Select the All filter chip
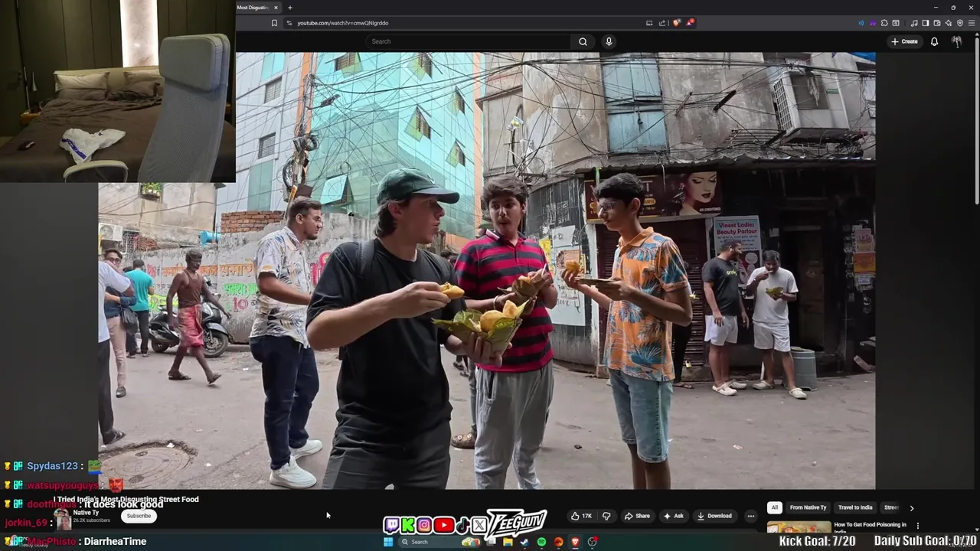The height and width of the screenshot is (551, 980). click(775, 507)
